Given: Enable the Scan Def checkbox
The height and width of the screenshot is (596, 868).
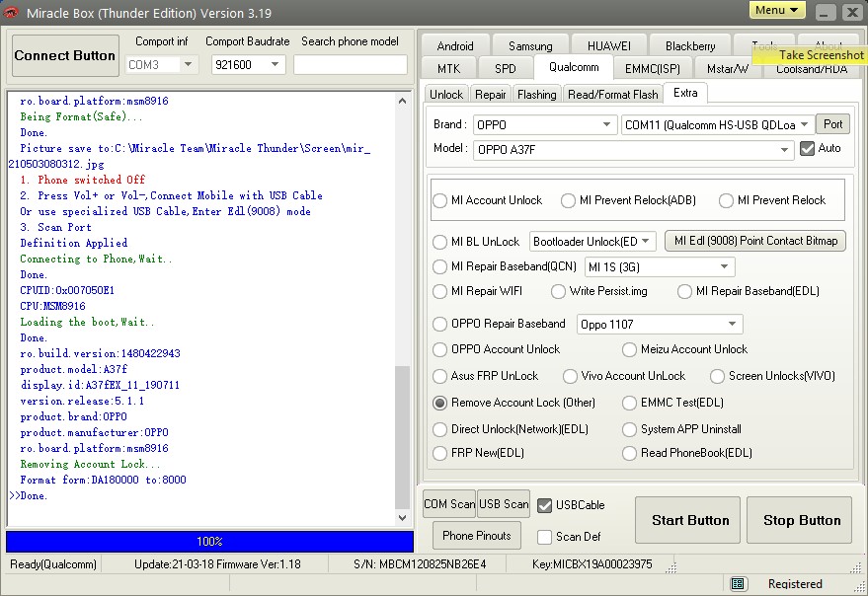Looking at the screenshot, I should pos(545,537).
